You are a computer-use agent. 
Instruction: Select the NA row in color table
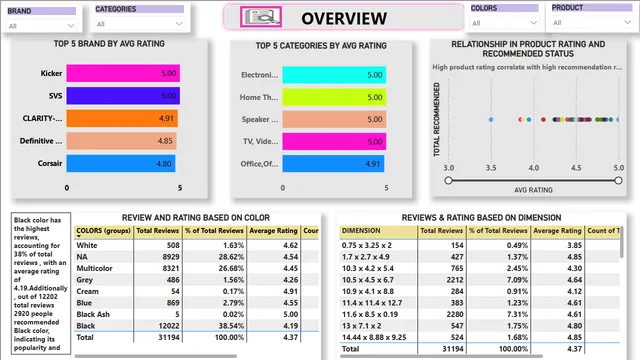coord(196,257)
